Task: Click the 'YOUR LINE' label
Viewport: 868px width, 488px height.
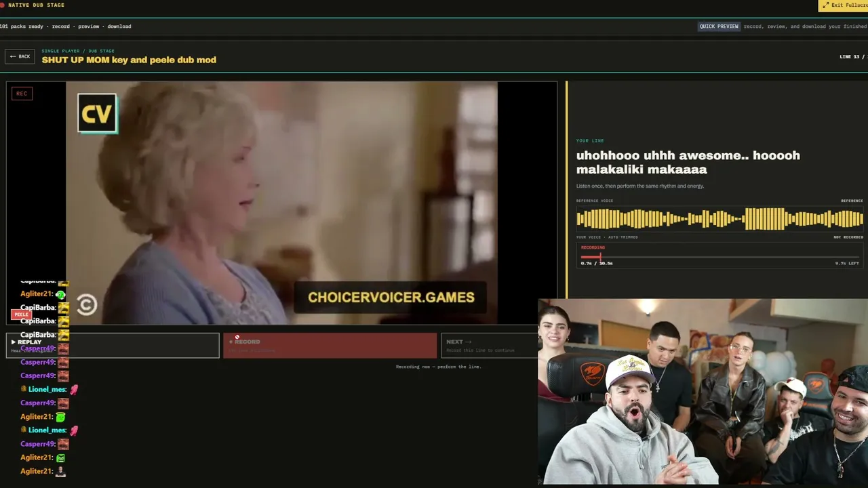Action: 590,141
